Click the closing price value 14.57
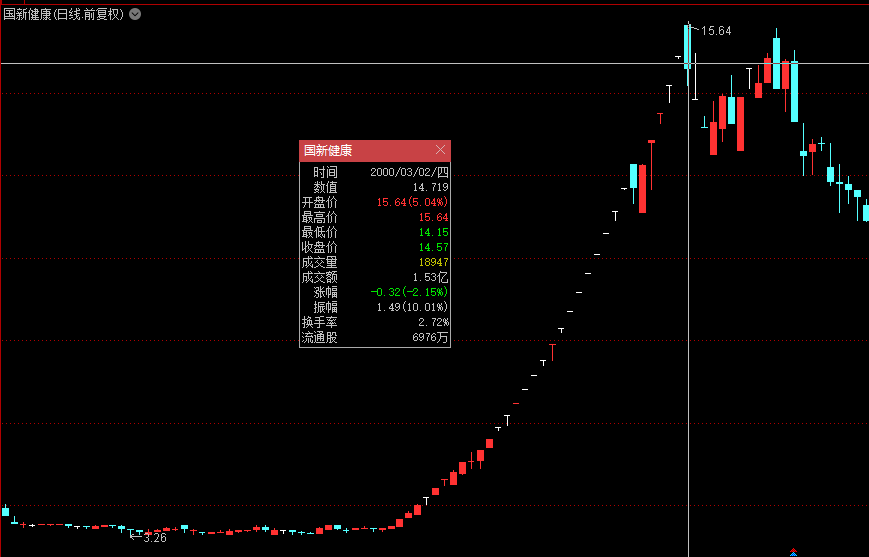869x557 pixels. [x=433, y=247]
